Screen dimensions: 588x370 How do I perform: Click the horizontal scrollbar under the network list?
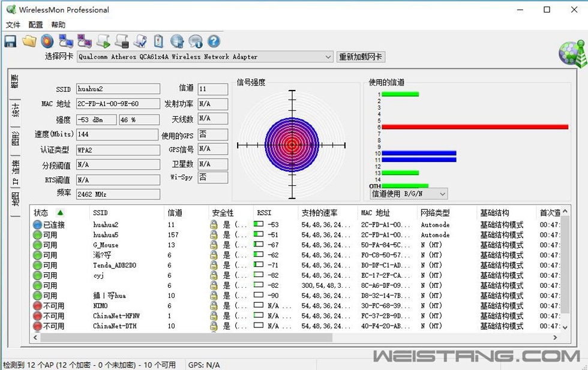coord(180,338)
